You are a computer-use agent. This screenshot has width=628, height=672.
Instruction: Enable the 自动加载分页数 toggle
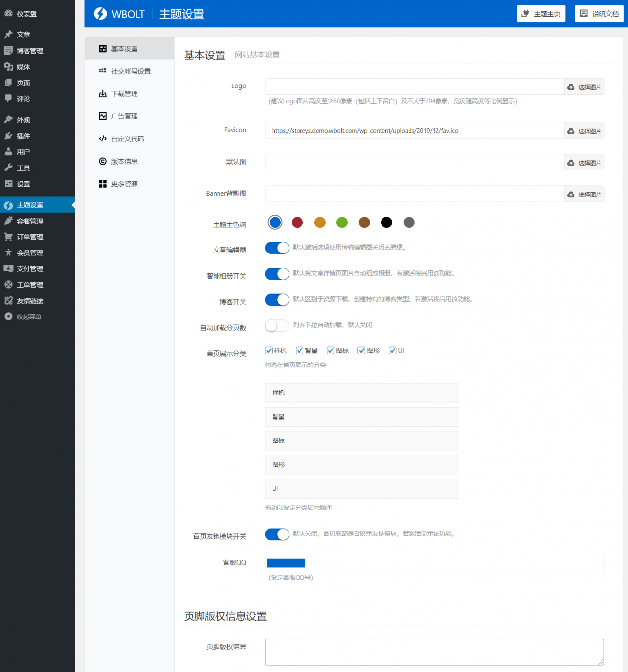276,325
